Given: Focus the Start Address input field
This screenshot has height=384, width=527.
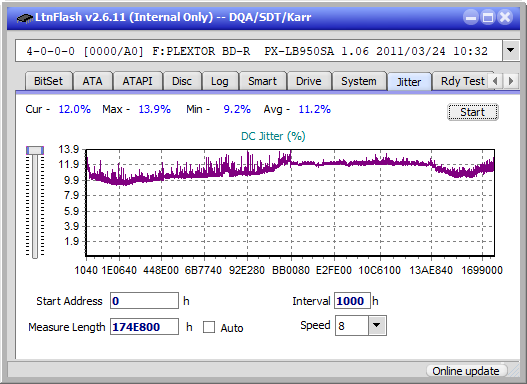Looking at the screenshot, I should (145, 301).
